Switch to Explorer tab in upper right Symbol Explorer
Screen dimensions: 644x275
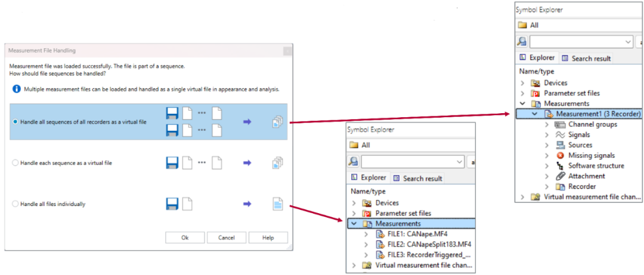click(537, 58)
